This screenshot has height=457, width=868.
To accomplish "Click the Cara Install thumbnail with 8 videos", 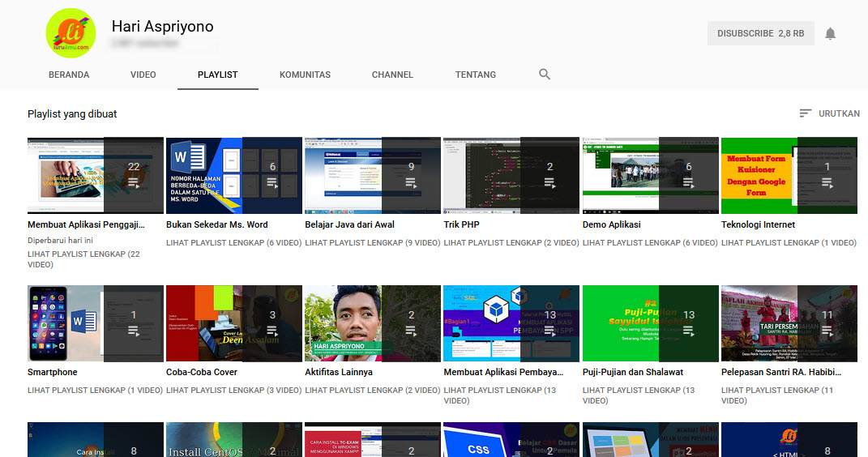I will click(x=95, y=440).
